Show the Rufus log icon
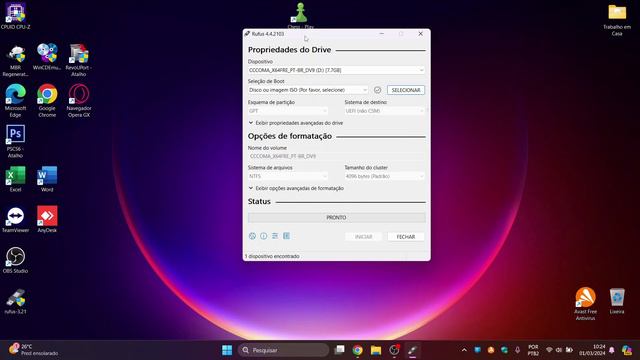This screenshot has width=640, height=360. [x=287, y=236]
